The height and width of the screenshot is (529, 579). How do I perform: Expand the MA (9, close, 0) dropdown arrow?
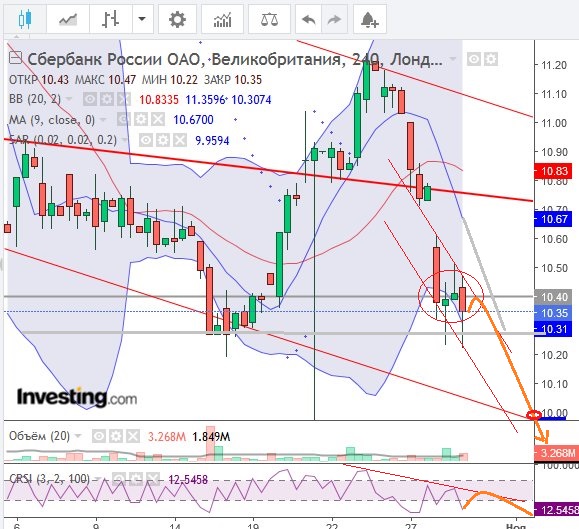(103, 120)
